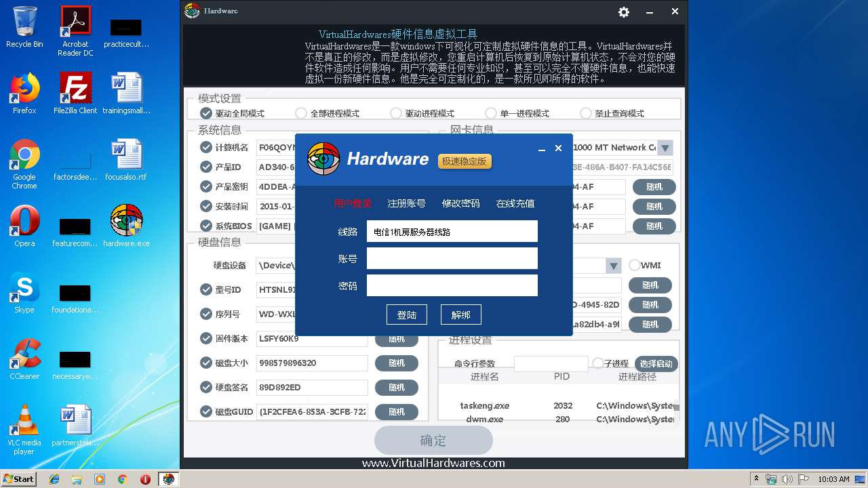This screenshot has height=488, width=868.
Task: Open trainingsmall document on desktop
Action: pos(126,94)
